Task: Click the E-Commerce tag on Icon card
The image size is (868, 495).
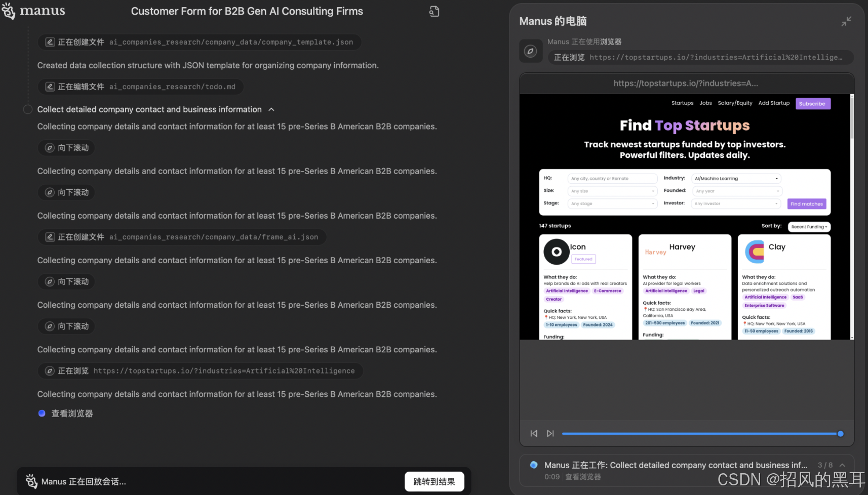Action: click(607, 291)
